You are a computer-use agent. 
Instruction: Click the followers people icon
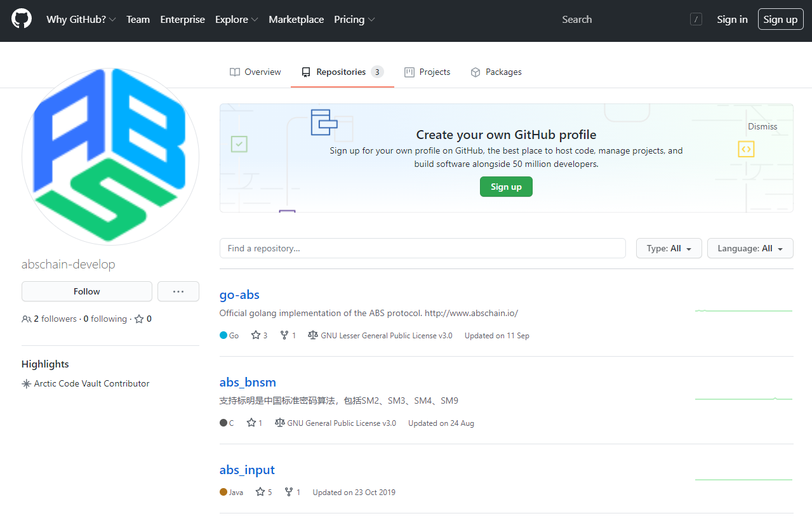click(27, 319)
